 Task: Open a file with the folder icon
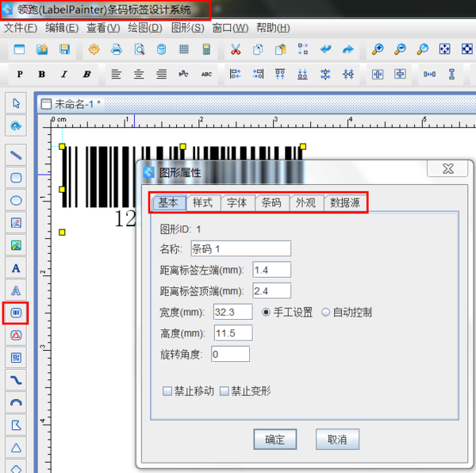point(42,49)
